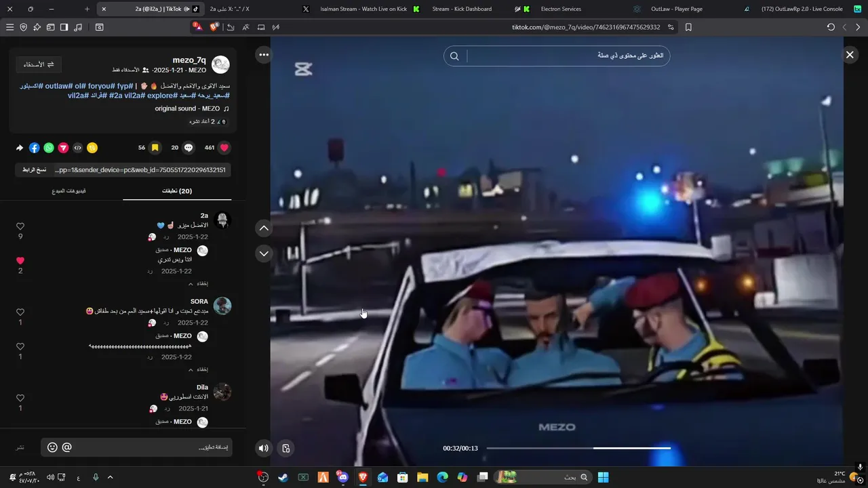Click the #foryou hashtag

pos(100,86)
